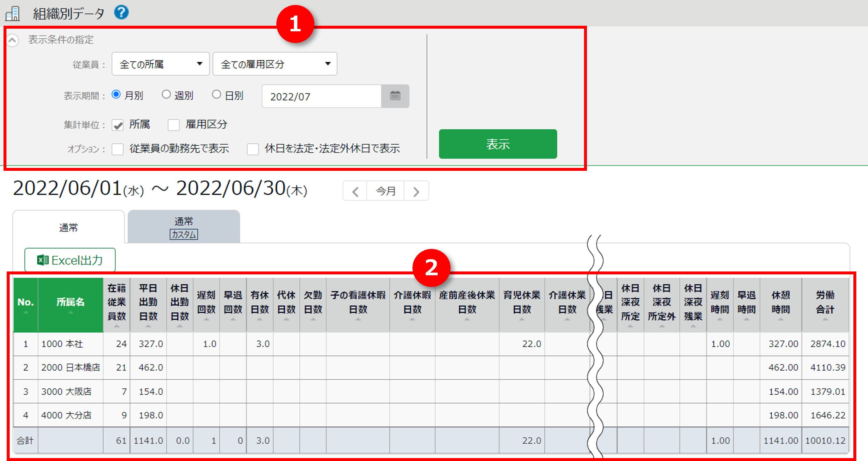Select the 1000 本社 row name
The height and width of the screenshot is (461, 868).
pos(62,344)
